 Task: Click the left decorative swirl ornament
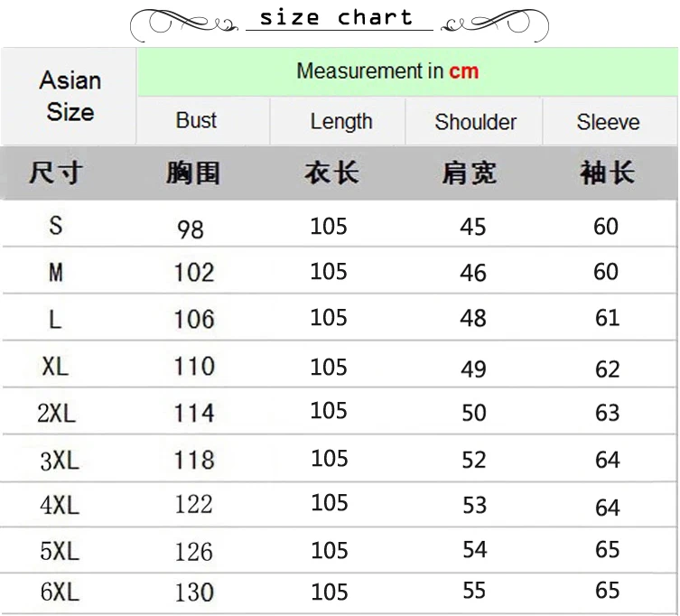click(x=184, y=23)
